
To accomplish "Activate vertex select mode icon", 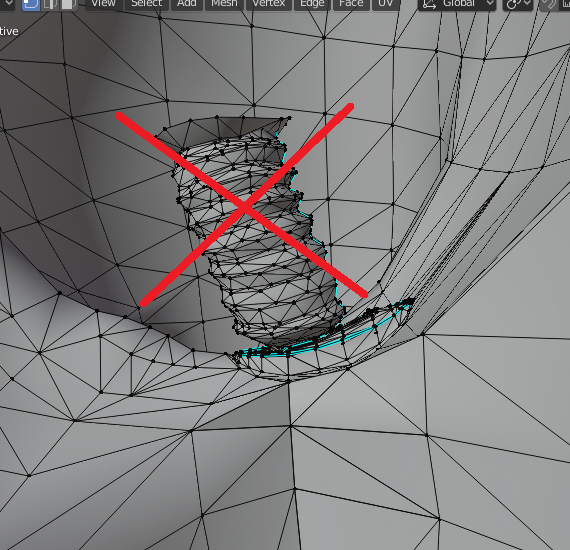I will 31,4.
